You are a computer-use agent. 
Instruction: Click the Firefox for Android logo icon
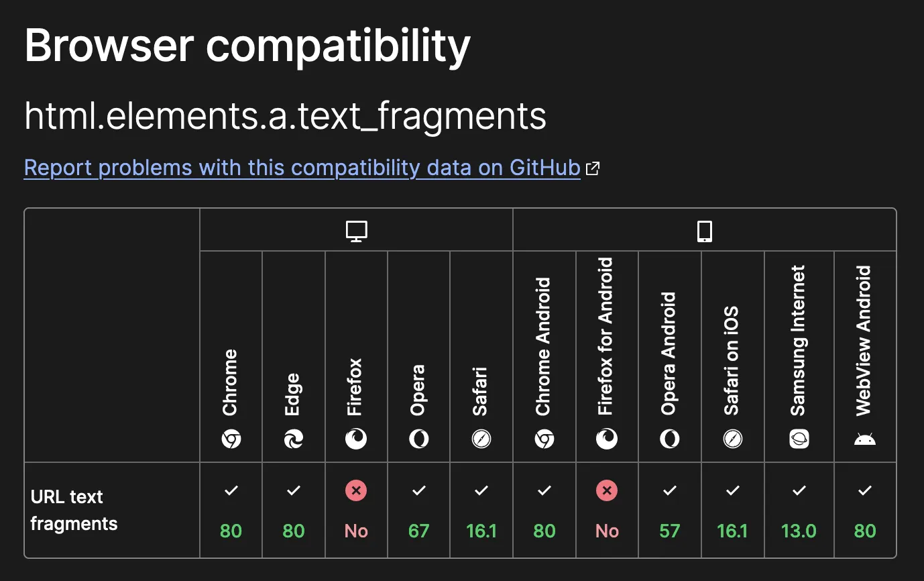coord(607,439)
